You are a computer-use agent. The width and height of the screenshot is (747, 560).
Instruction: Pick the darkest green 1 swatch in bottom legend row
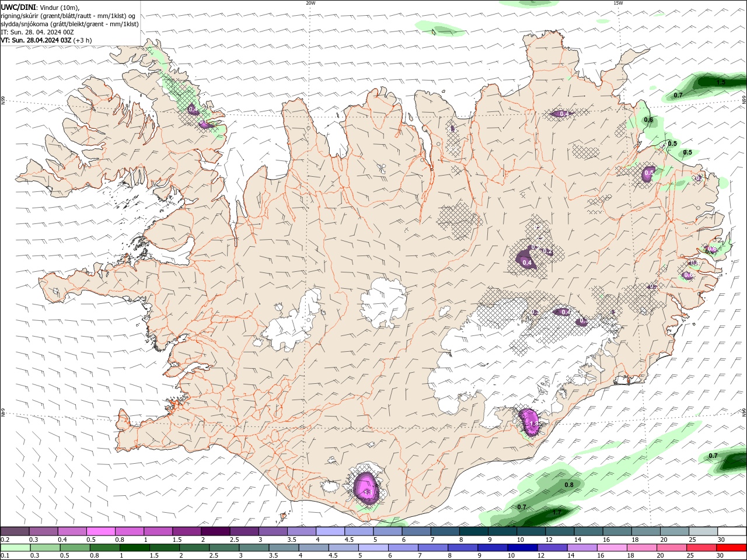135,548
